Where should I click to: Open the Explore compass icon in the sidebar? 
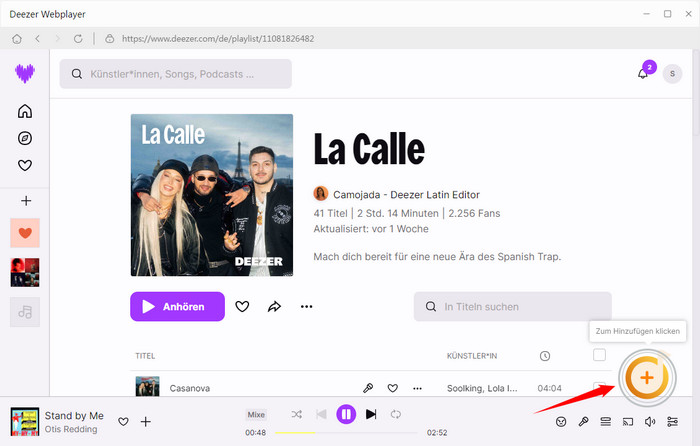click(25, 138)
